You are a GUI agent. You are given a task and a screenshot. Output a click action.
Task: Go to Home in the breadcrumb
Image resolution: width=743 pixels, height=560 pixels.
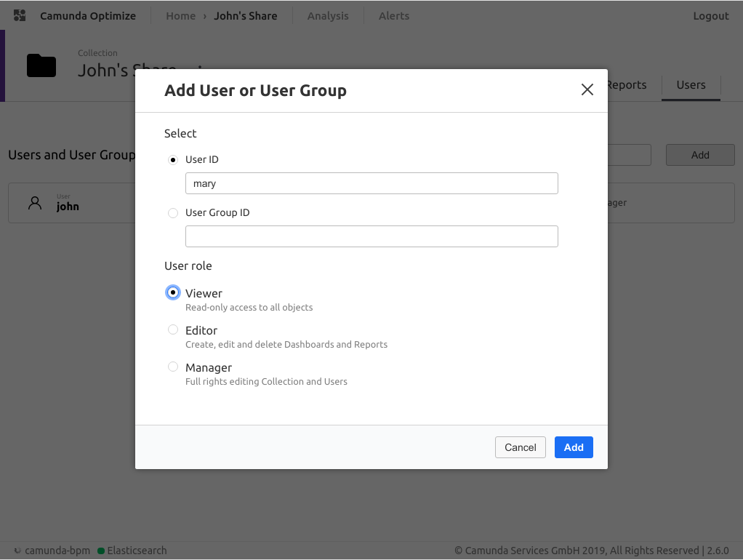coord(180,16)
